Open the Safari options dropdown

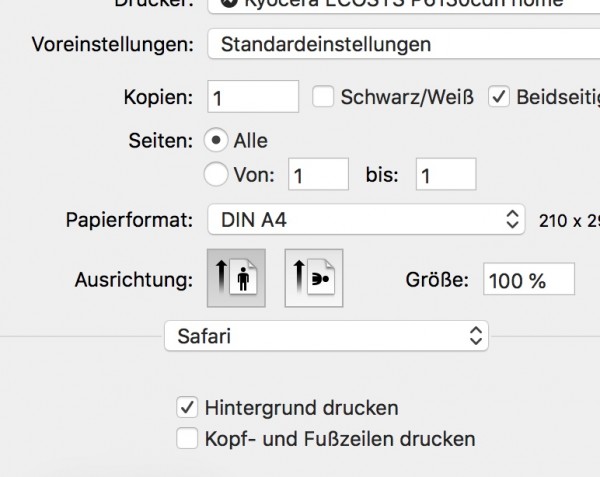(x=326, y=336)
